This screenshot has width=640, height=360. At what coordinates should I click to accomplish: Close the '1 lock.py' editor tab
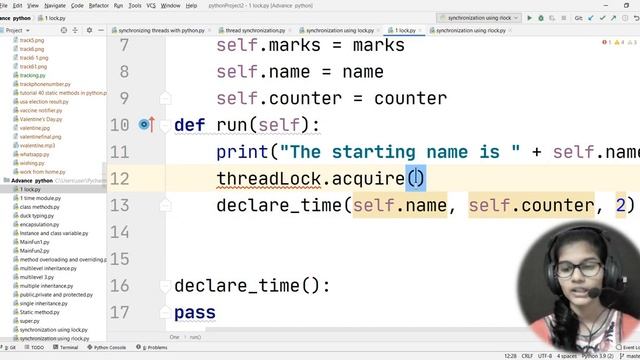pos(420,31)
